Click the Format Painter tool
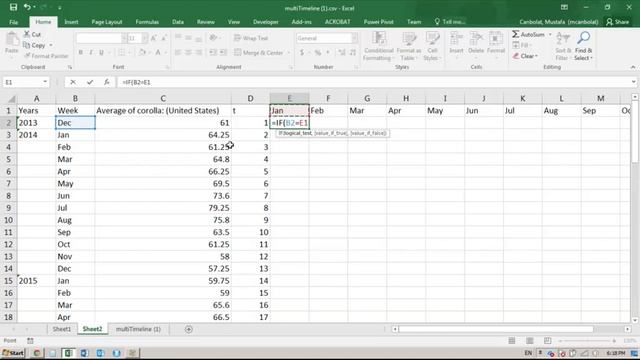This screenshot has width=640, height=360. click(x=46, y=56)
